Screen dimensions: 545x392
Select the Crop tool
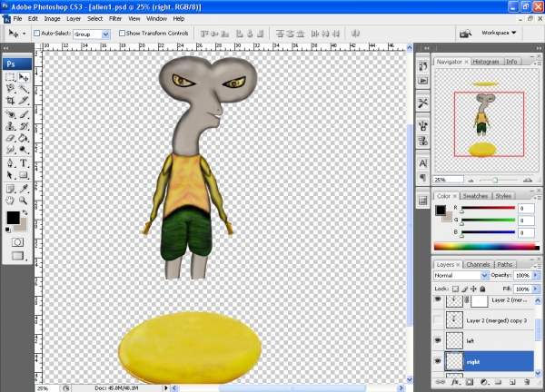coord(10,101)
